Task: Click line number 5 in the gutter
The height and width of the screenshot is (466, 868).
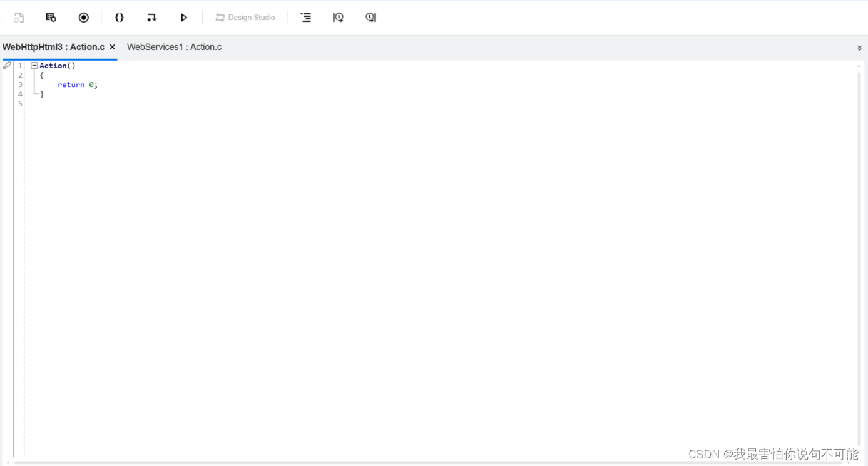Action: point(20,104)
